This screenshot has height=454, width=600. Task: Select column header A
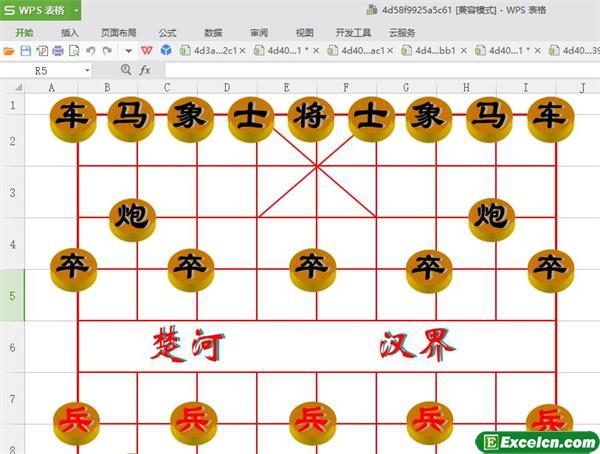click(x=51, y=88)
